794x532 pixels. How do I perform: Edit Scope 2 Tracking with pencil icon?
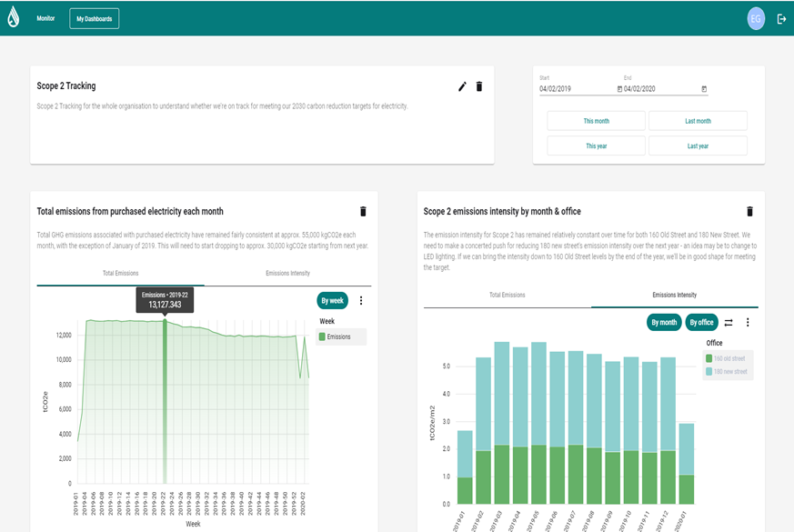coord(462,86)
